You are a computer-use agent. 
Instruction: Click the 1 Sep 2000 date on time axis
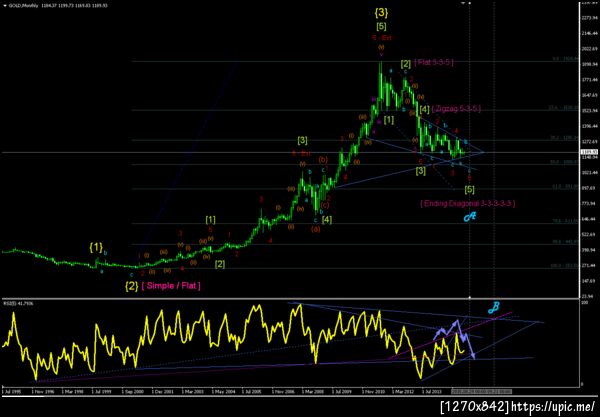click(133, 392)
